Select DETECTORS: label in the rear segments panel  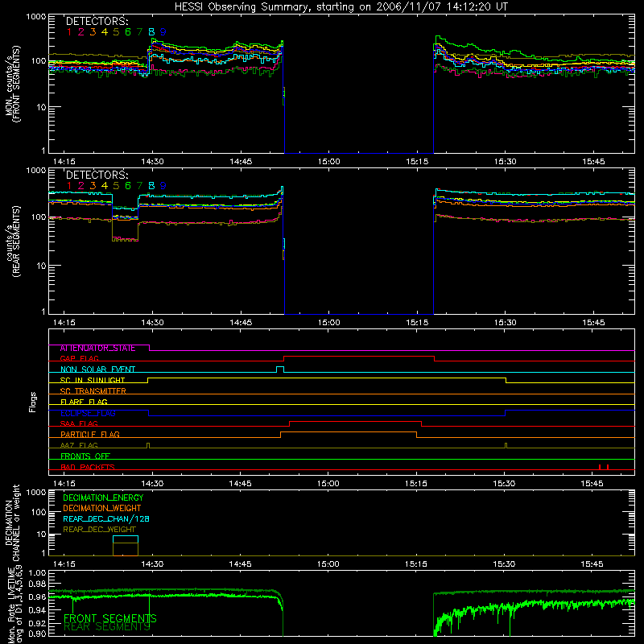tap(97, 175)
